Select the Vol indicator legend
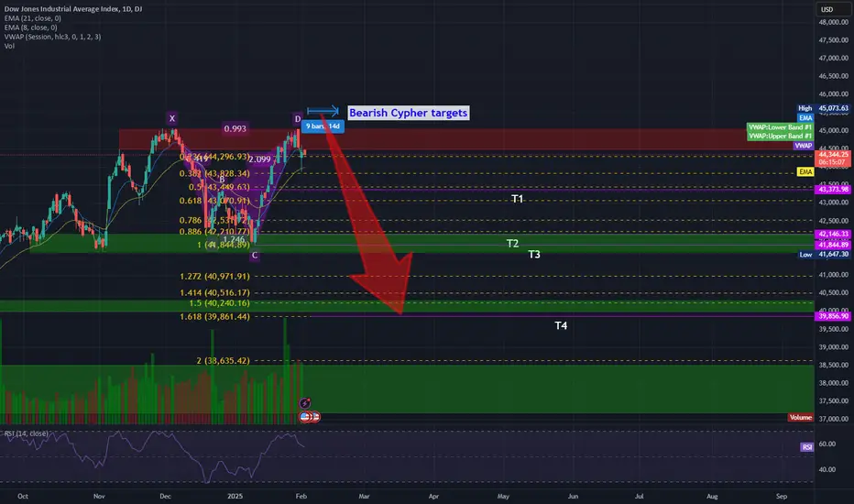854x504 pixels. tap(9, 47)
